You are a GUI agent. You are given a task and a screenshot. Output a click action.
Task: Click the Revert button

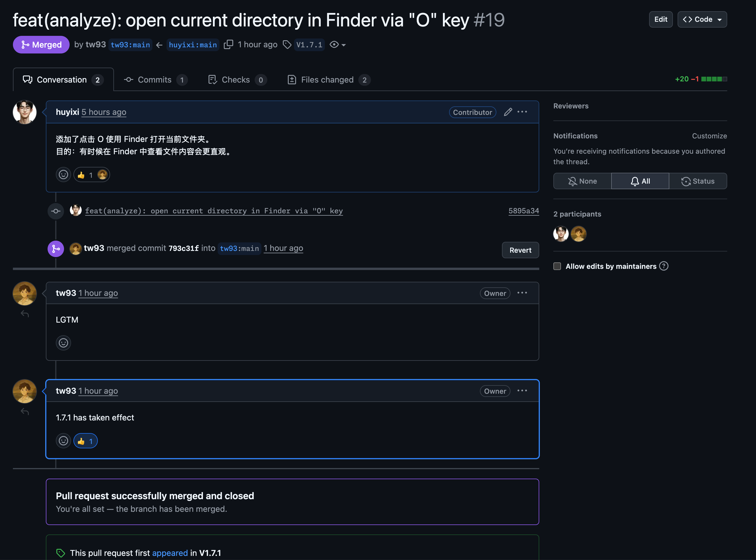tap(520, 250)
